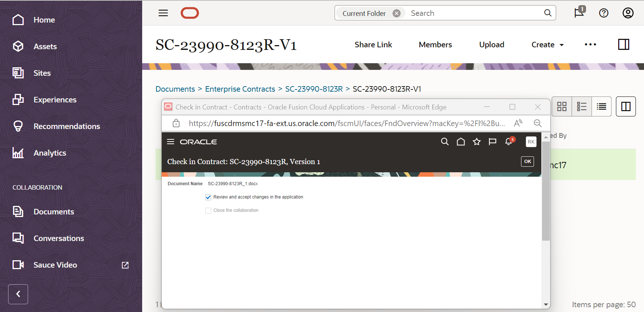Open Members

click(435, 45)
